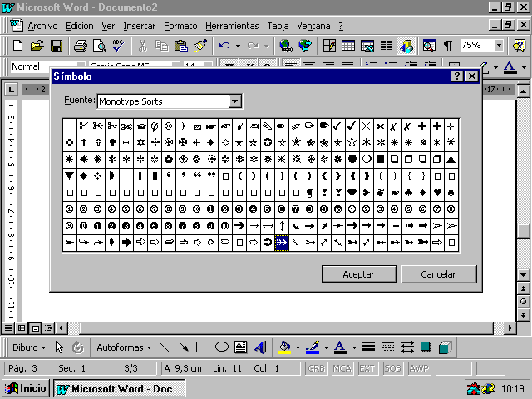The image size is (532, 399).
Task: Click Insert Excel worksheet icon
Action: (x=367, y=46)
